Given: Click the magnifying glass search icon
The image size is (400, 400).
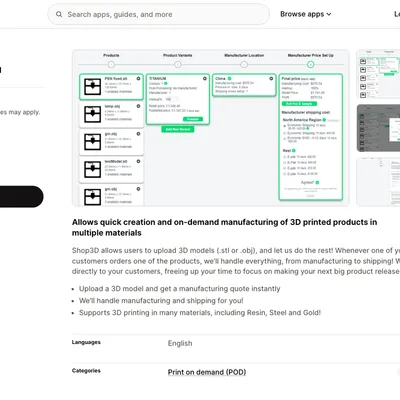Looking at the screenshot, I should pos(59,14).
